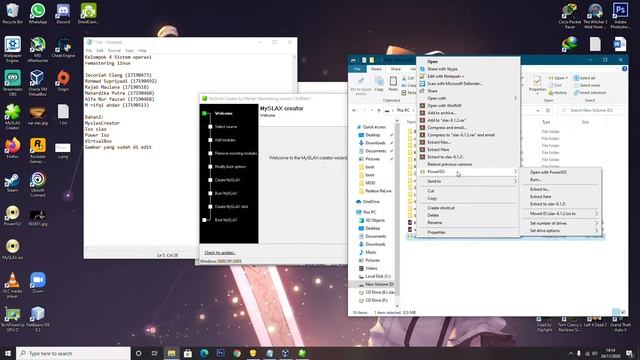The width and height of the screenshot is (640, 360).
Task: Open the MSI Afterburner desktop shortcut
Action: pyautogui.click(x=38, y=49)
